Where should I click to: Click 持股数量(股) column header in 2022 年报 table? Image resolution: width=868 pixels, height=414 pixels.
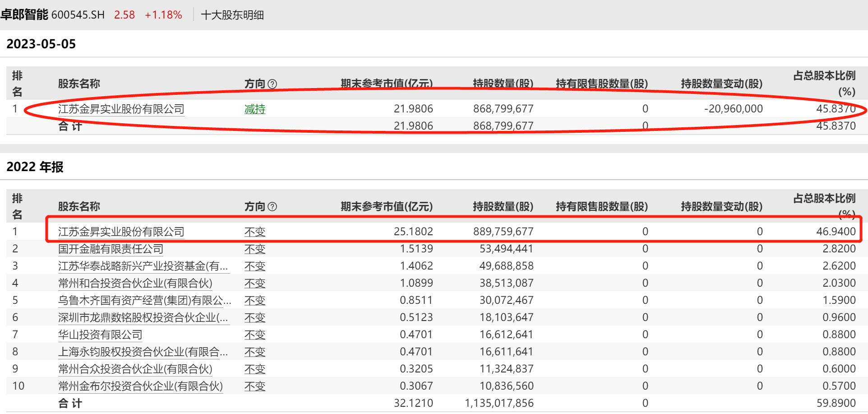pyautogui.click(x=503, y=207)
